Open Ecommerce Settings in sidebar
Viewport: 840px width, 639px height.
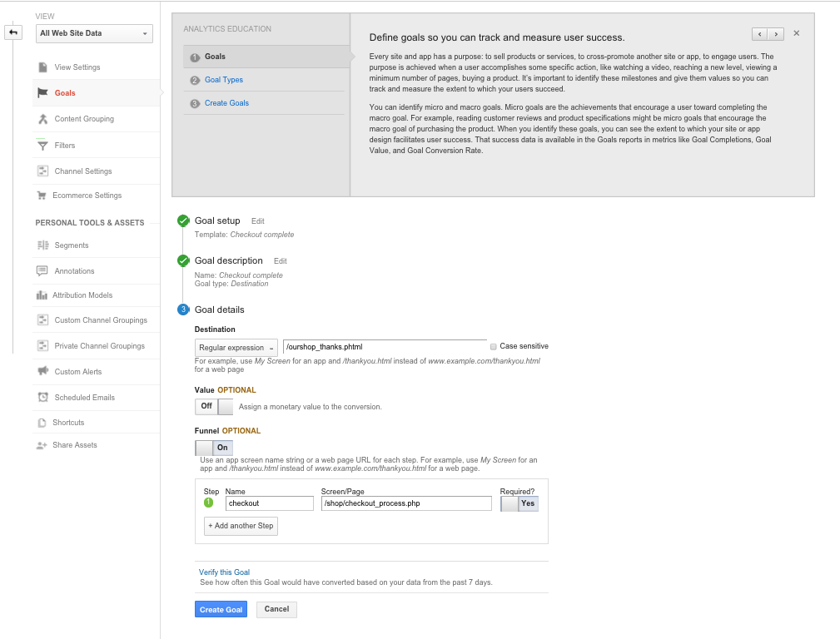(87, 196)
